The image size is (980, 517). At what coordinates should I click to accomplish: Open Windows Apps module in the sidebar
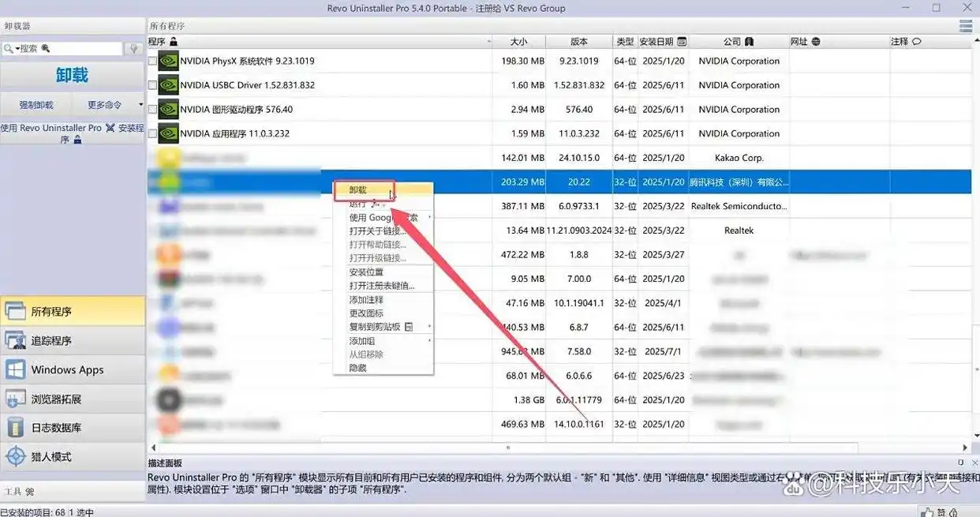[73, 369]
